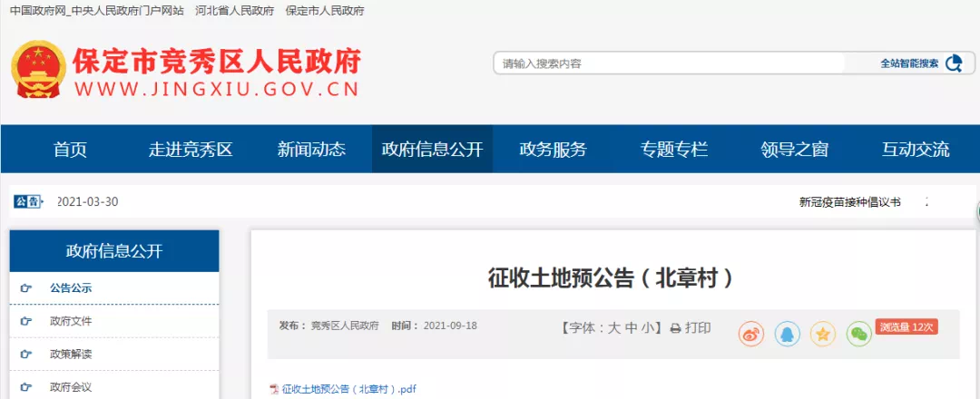Click the search magnifier icon
Image resolution: width=980 pixels, height=399 pixels.
pyautogui.click(x=953, y=63)
